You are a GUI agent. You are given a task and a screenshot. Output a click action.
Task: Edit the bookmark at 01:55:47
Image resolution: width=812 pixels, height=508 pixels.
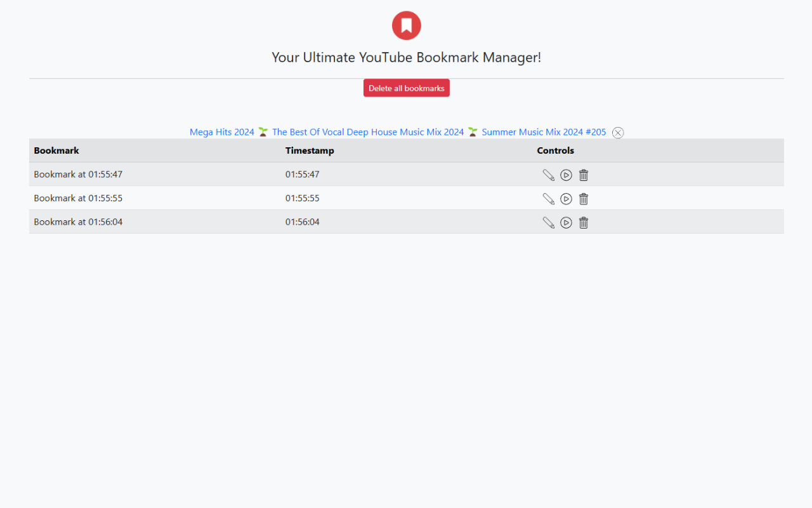[549, 175]
